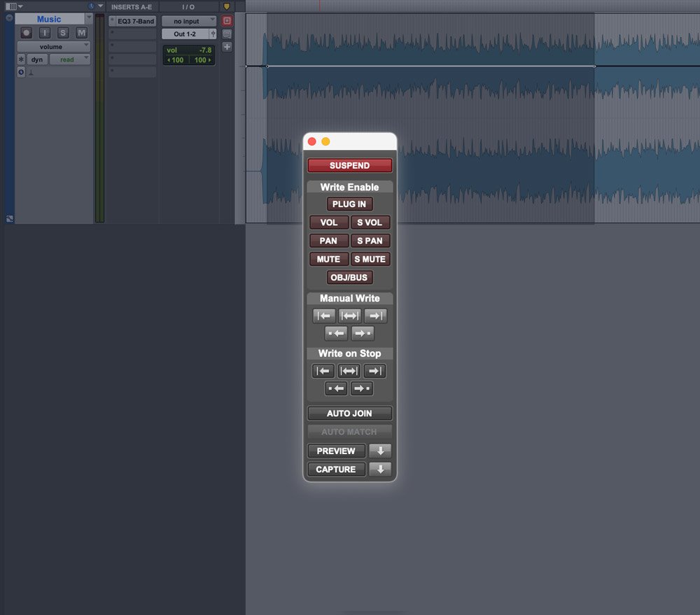Image resolution: width=700 pixels, height=615 pixels.
Task: Open the track automation mode dropdown showing read
Action: [x=69, y=59]
